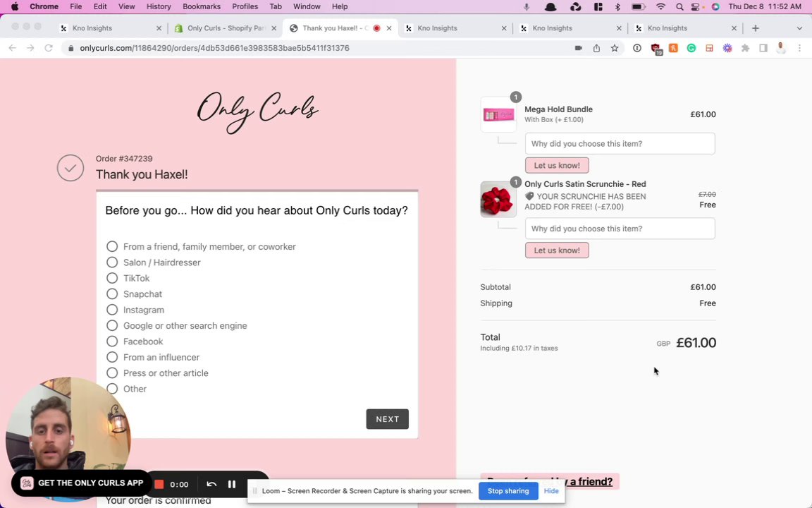This screenshot has height=508, width=812.
Task: Choose TikTok as the answer
Action: (x=112, y=278)
